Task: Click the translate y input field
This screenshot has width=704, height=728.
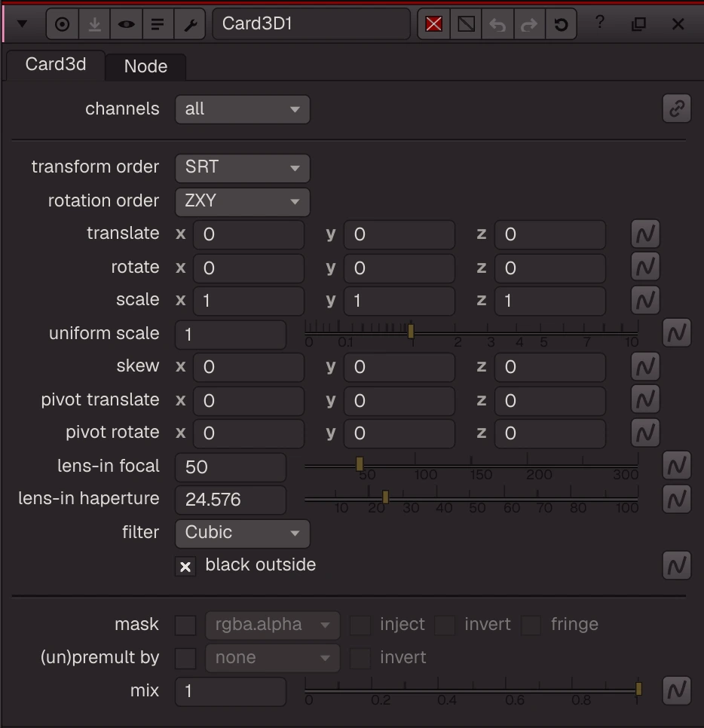Action: (x=399, y=234)
